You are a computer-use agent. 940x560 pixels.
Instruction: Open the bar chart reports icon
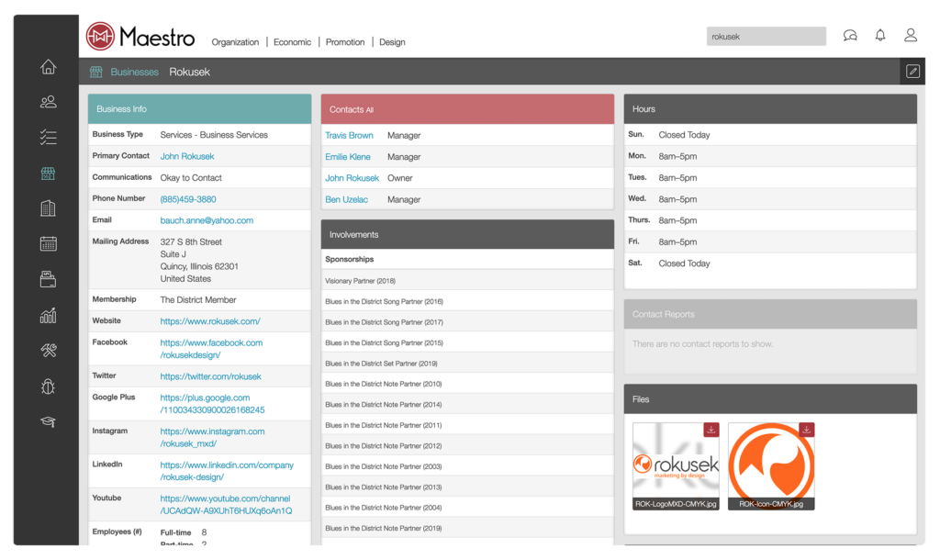(48, 315)
